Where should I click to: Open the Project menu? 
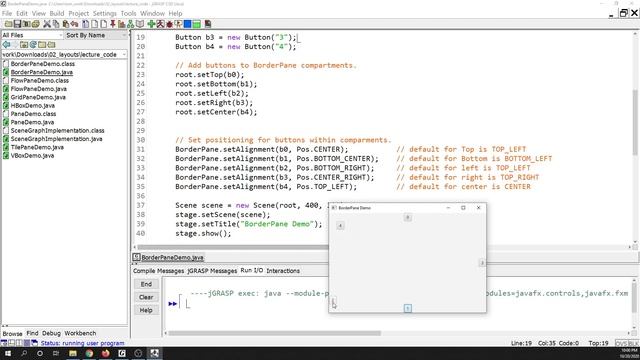click(x=78, y=13)
